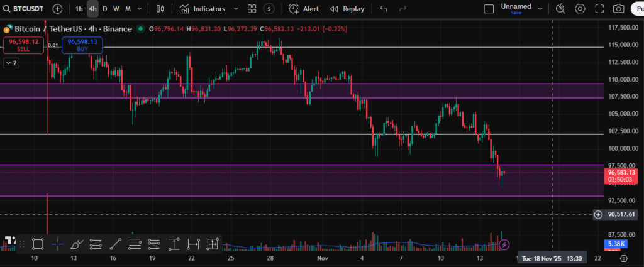The height and width of the screenshot is (267, 644).
Task: Click the undo arrow in top toolbar
Action: (384, 9)
